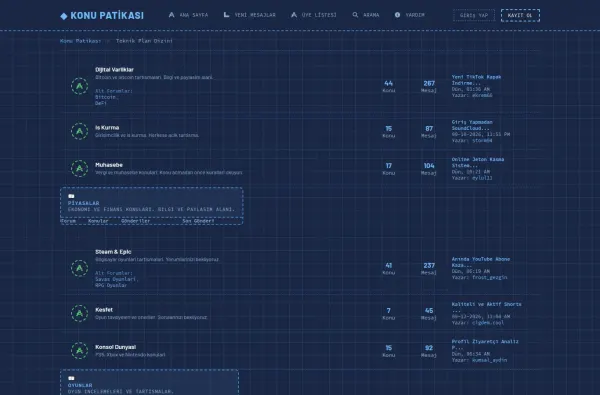Click the Konsol Dünyası forum status icon
This screenshot has height=395, width=600.
coord(80,351)
